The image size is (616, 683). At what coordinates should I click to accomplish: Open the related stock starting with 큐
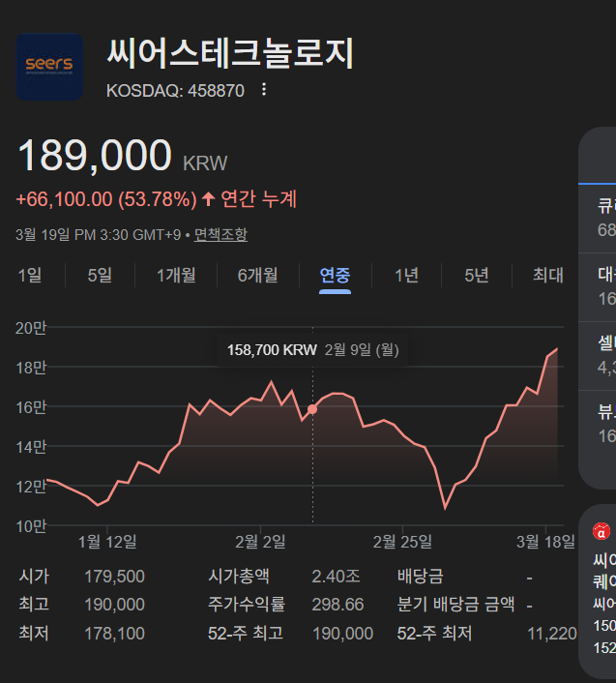605,218
